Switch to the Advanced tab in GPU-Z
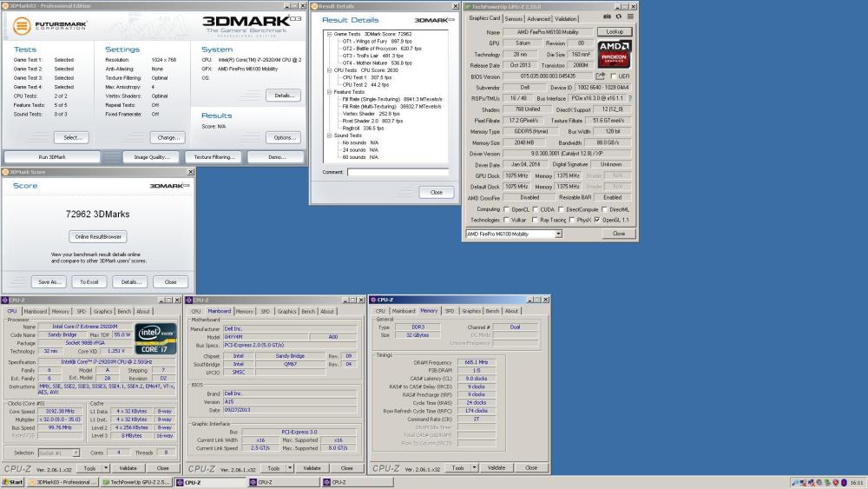 539,19
